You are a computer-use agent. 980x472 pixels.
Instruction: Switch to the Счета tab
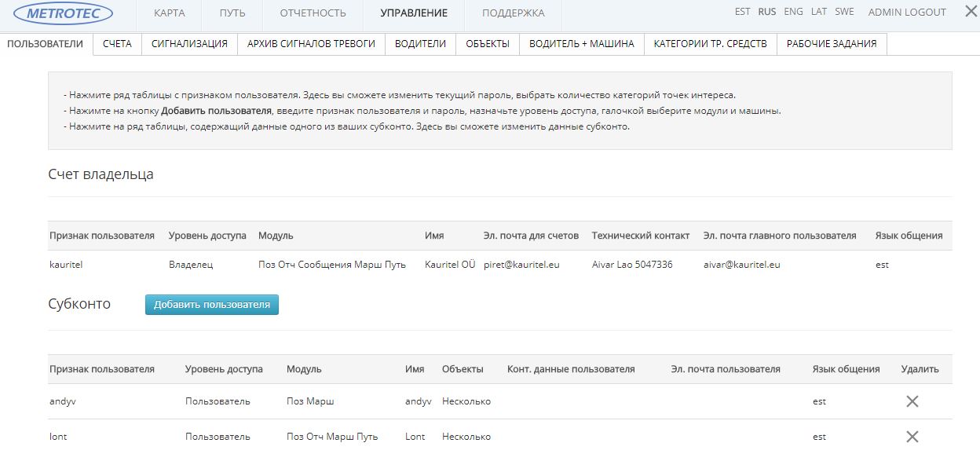(x=117, y=44)
